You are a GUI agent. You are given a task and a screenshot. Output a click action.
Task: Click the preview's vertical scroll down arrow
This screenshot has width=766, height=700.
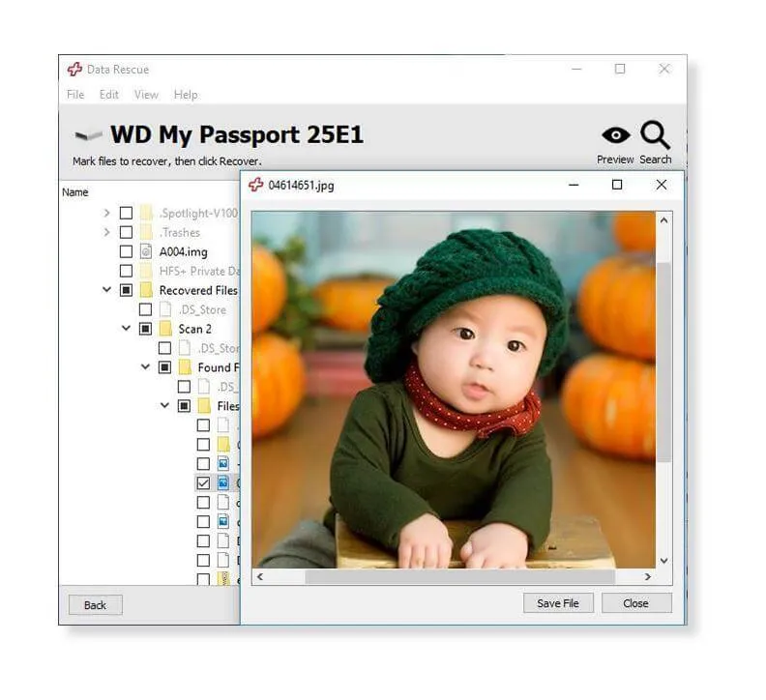click(x=663, y=561)
